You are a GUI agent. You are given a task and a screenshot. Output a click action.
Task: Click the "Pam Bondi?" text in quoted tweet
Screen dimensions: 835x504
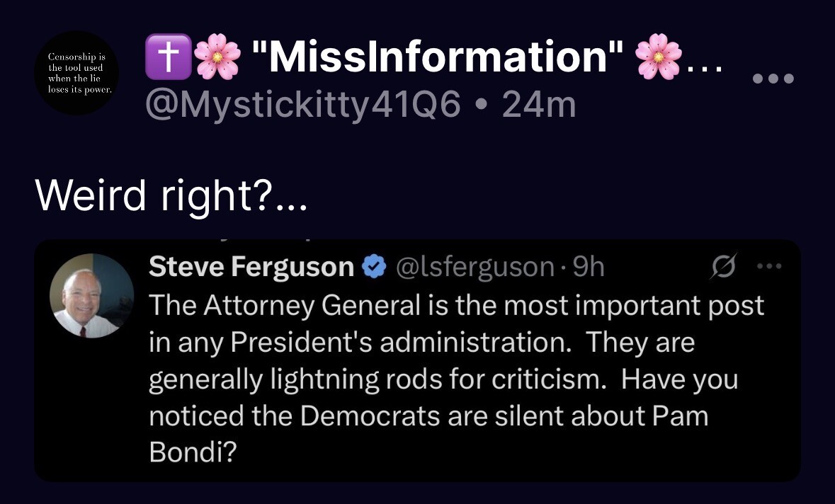[x=191, y=453]
